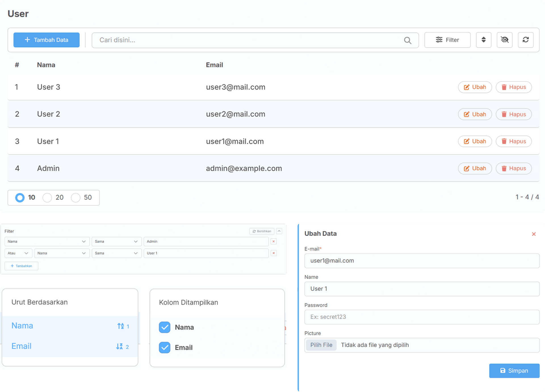Uncheck the Email column checkbox
This screenshot has height=392, width=545.
[165, 347]
